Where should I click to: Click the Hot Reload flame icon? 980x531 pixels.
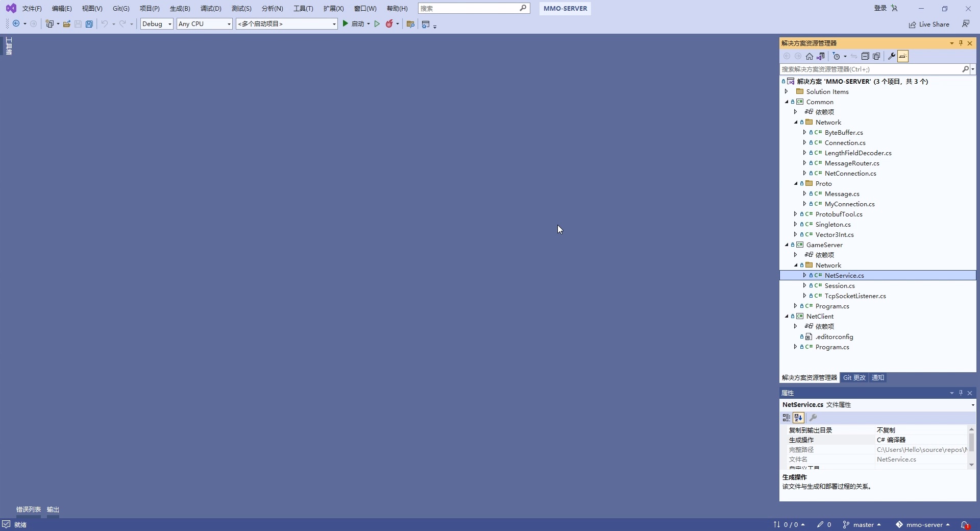click(389, 24)
